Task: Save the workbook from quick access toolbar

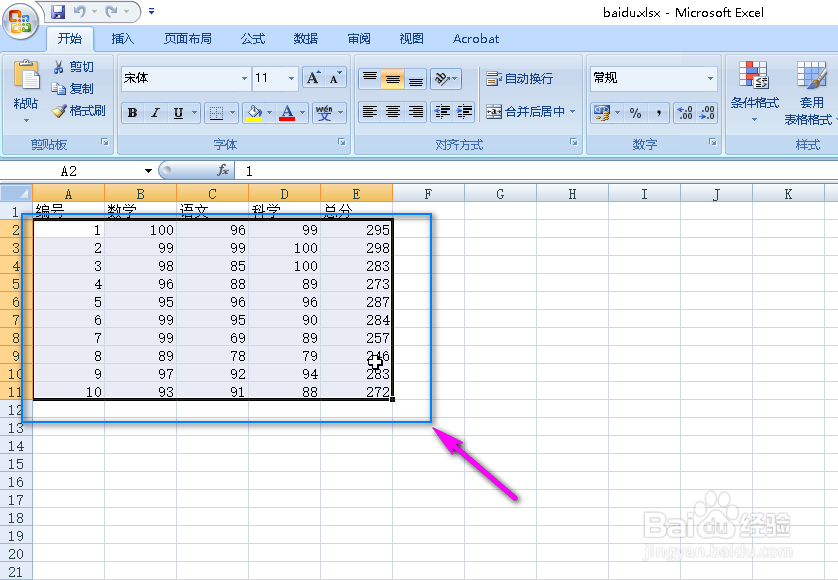Action: [x=58, y=11]
